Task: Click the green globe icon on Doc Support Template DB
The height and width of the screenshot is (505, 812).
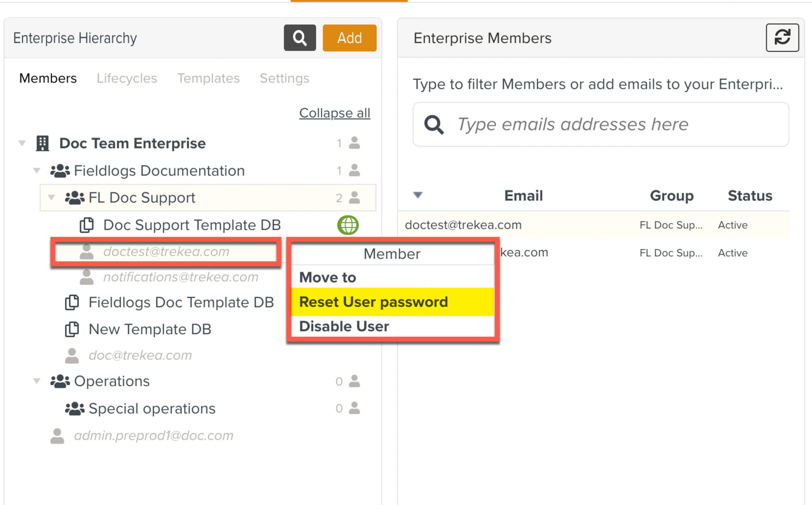Action: [x=348, y=225]
